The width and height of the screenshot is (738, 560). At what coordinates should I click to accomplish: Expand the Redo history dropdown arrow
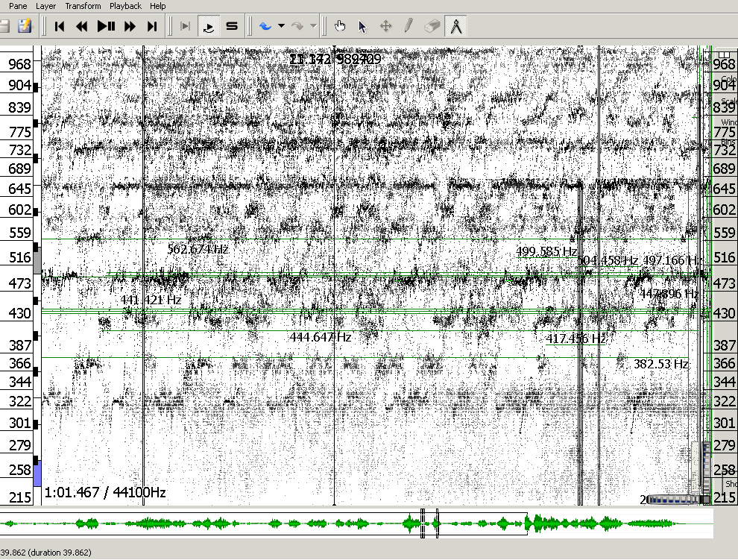click(x=313, y=27)
